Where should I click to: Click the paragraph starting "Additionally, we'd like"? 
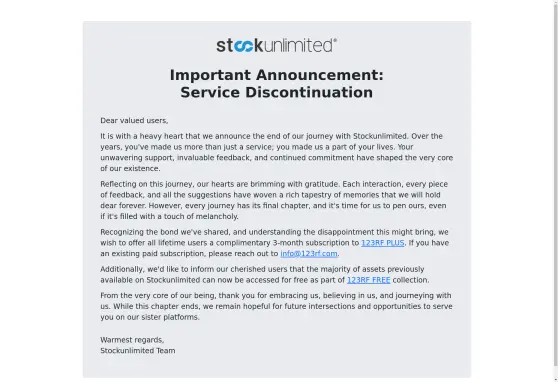[265, 274]
